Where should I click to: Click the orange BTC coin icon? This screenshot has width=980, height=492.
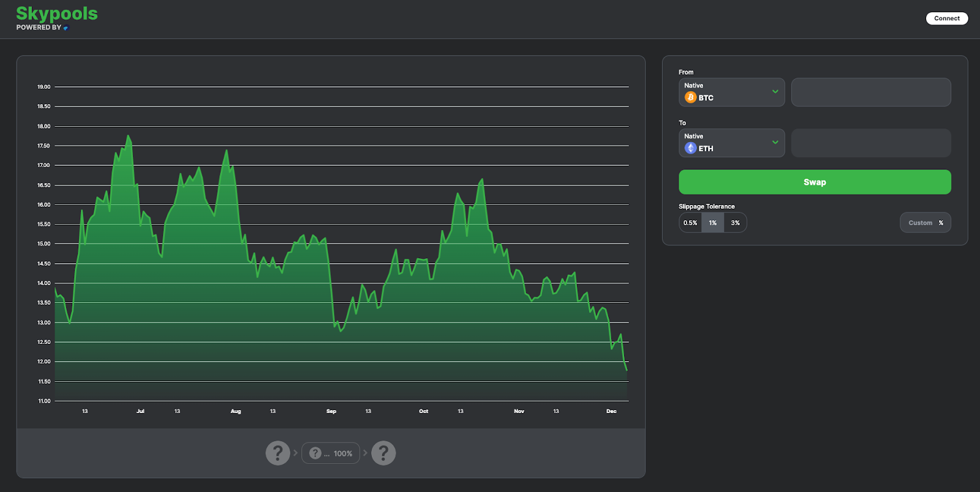point(690,97)
